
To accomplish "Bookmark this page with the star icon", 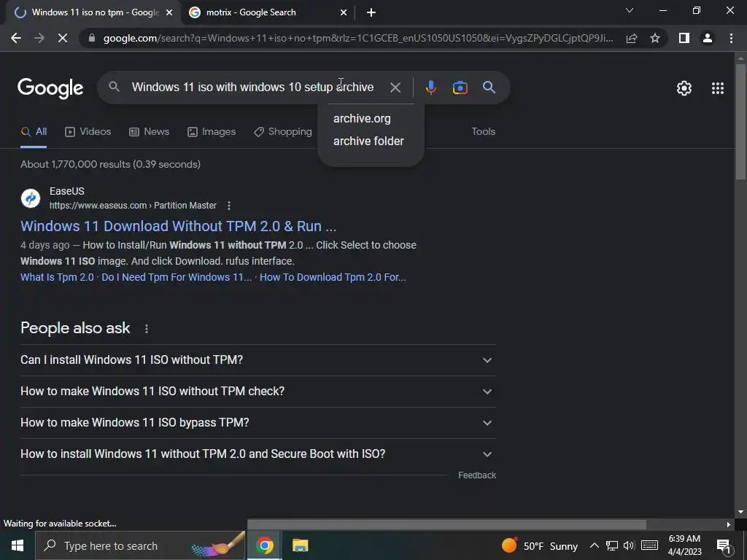I will pos(655,38).
